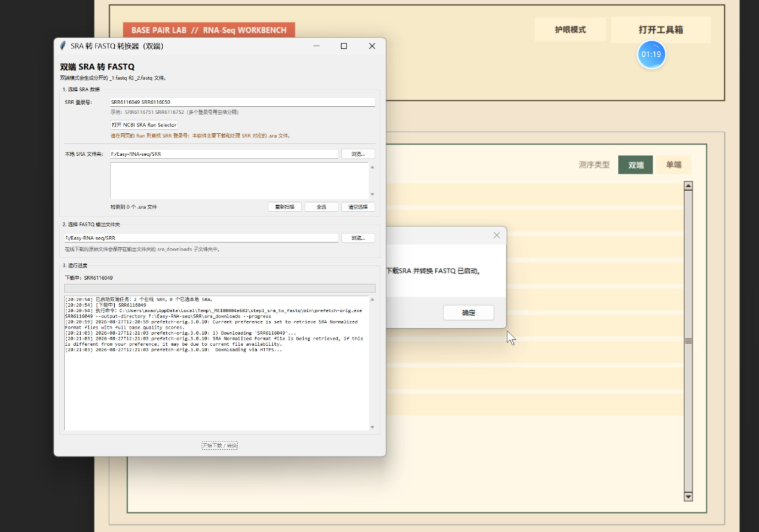Click the 清空选择 button
The width and height of the screenshot is (759, 532).
point(358,207)
